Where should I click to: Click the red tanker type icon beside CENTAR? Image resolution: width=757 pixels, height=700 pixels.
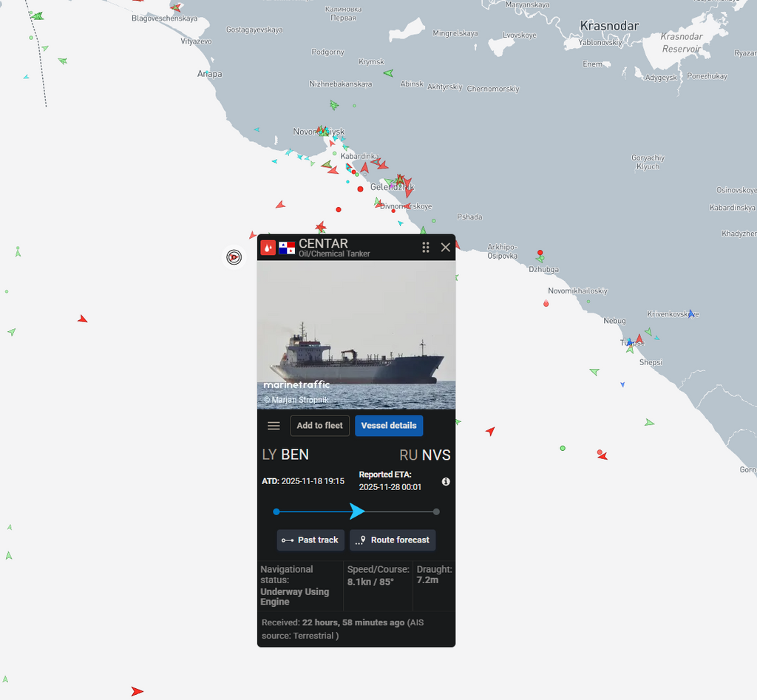pyautogui.click(x=268, y=248)
